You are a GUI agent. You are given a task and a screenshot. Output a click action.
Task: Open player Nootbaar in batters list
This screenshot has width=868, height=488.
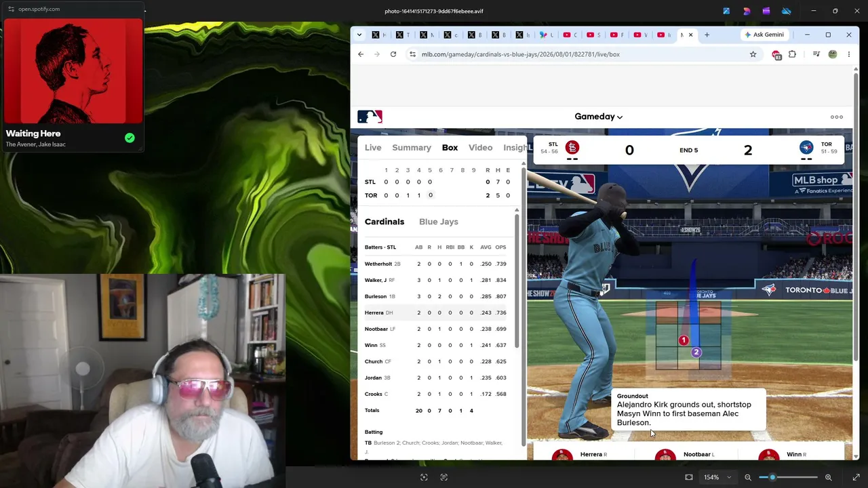click(376, 329)
